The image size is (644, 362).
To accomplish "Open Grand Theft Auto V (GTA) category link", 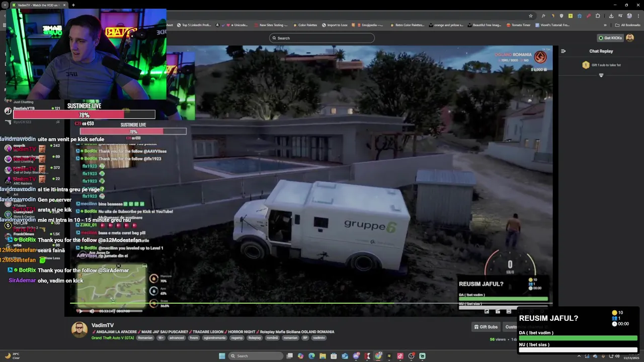I will tap(113, 338).
